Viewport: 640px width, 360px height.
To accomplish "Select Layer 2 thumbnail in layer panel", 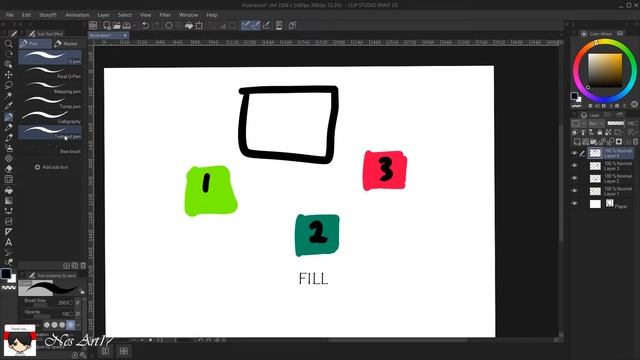I will click(595, 178).
